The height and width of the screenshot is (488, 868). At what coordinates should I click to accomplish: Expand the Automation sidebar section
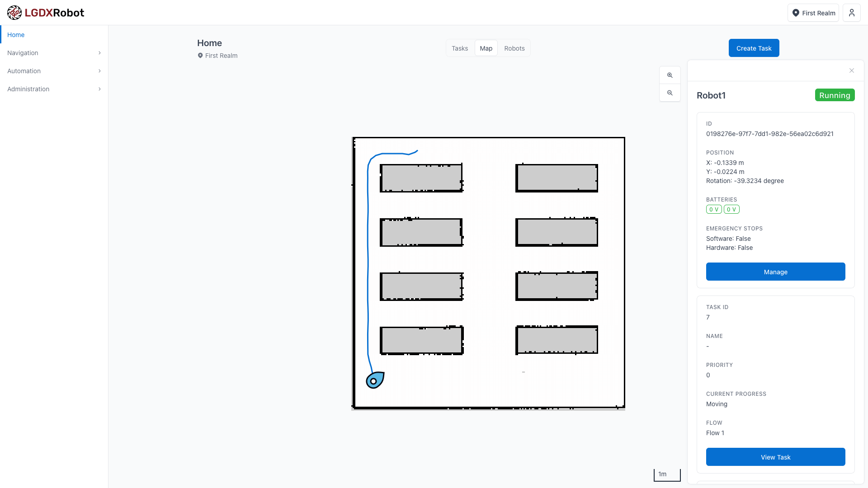tap(54, 71)
